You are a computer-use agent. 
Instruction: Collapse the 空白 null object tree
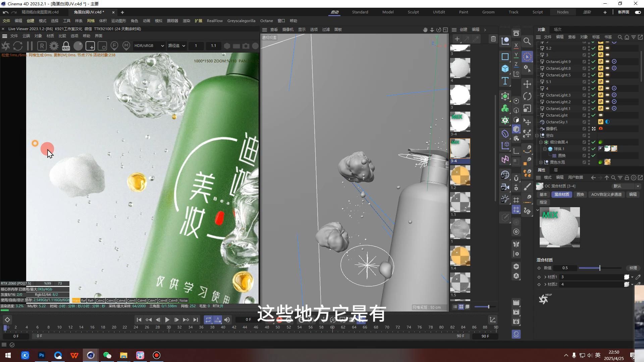[x=537, y=135]
